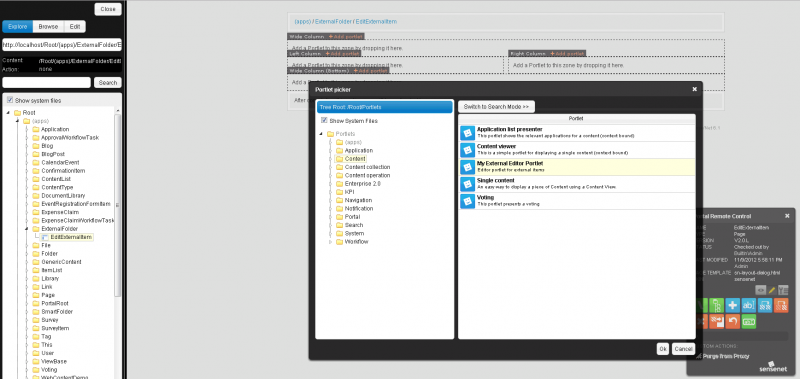
Task: Select 'SmartFolder' in sidebar tree
Action: pos(57,312)
